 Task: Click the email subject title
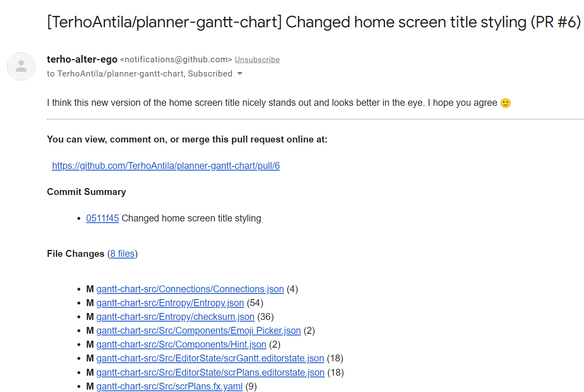click(314, 22)
